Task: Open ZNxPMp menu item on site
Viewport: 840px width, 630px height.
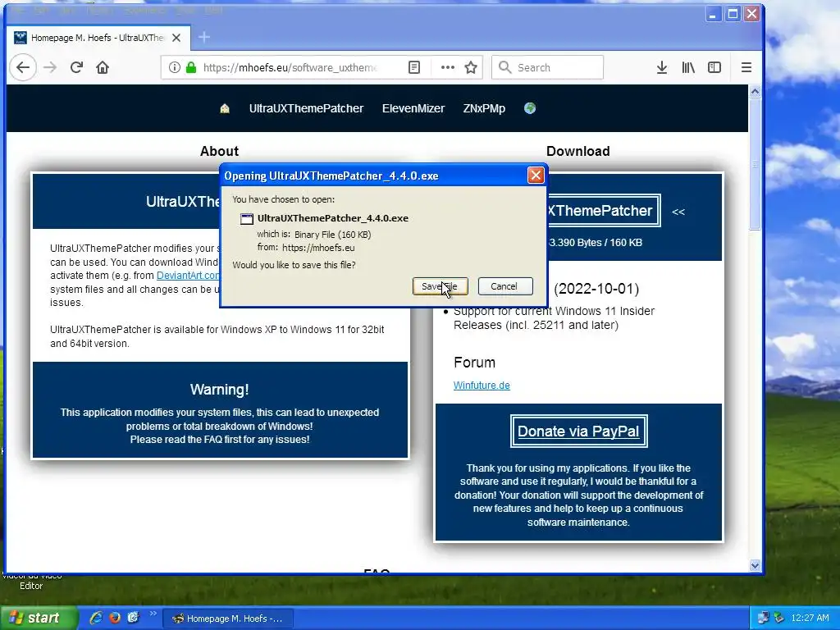Action: [484, 109]
